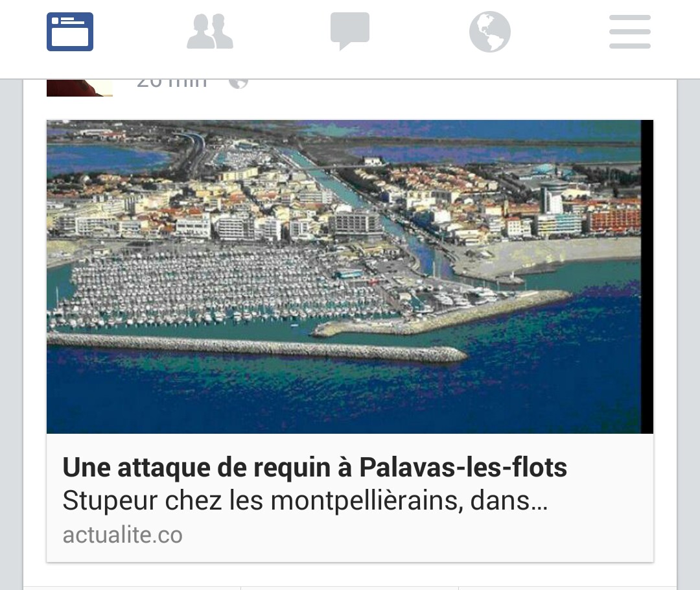Tap the left action segment below the post
The image size is (700, 590).
point(132,588)
